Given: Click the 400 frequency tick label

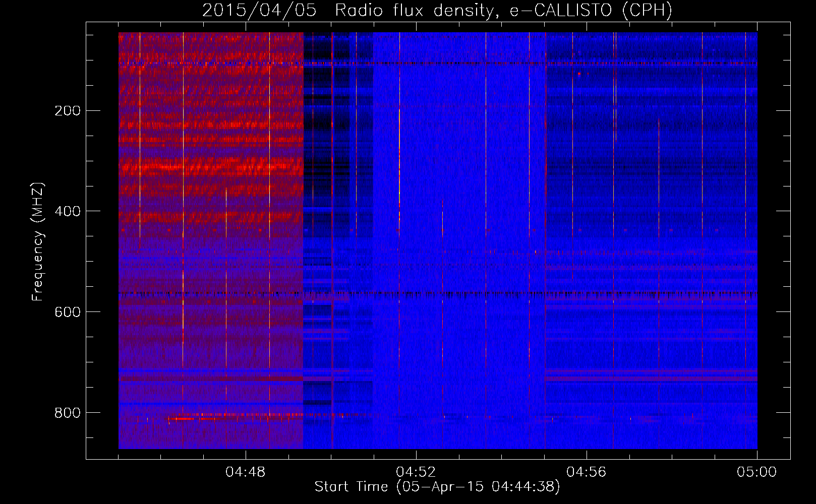Looking at the screenshot, I should pyautogui.click(x=68, y=211).
